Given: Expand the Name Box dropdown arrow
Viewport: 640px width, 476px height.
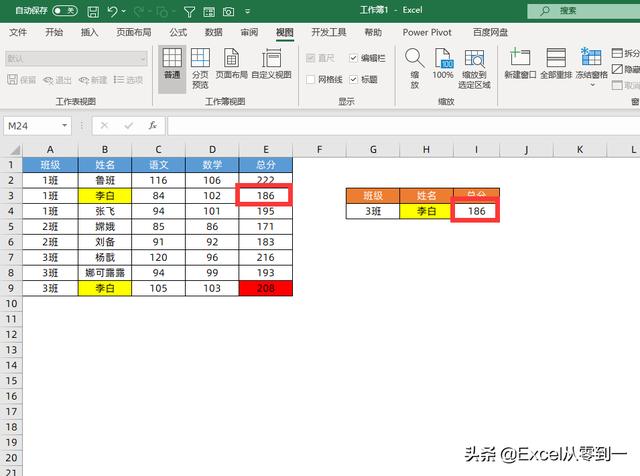Looking at the screenshot, I should (x=64, y=126).
